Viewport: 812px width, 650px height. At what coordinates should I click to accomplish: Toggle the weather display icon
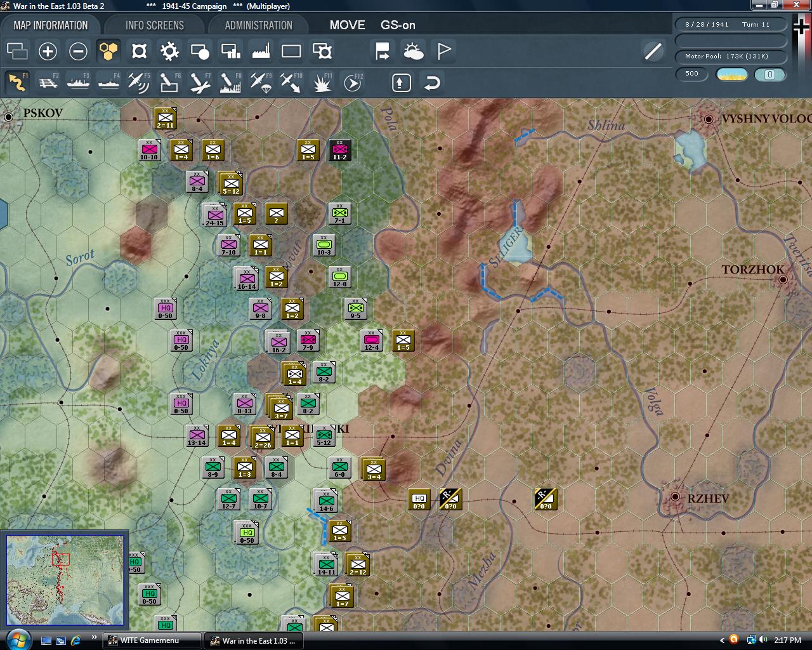point(413,51)
